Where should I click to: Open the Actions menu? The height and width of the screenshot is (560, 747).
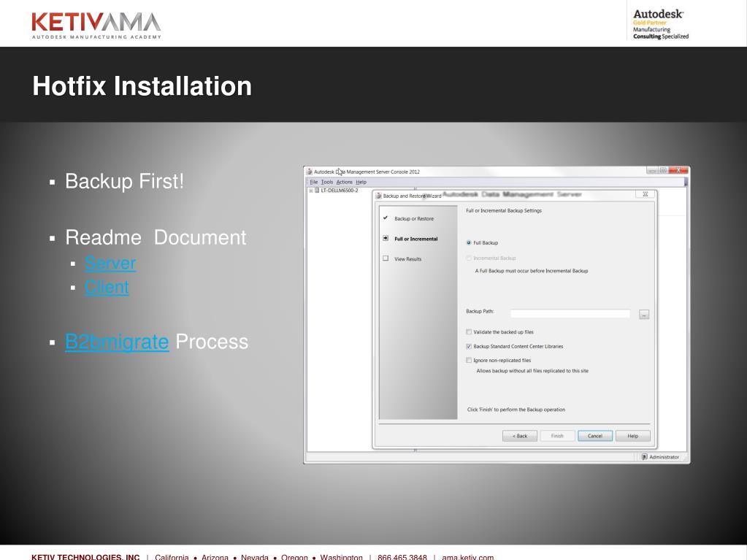point(345,182)
